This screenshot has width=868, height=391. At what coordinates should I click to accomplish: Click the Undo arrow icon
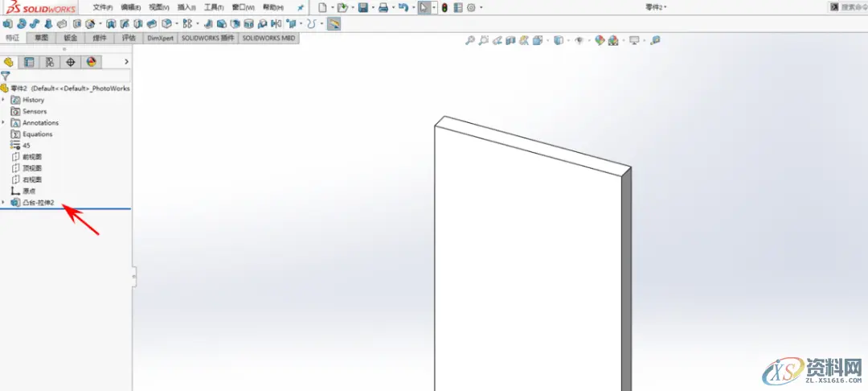coord(403,8)
